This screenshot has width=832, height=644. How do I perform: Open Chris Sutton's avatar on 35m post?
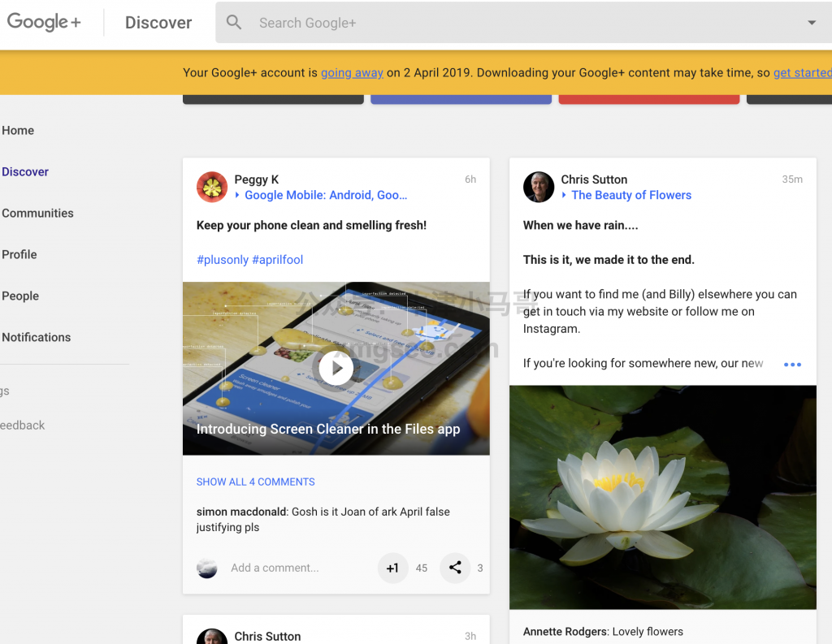(x=539, y=187)
